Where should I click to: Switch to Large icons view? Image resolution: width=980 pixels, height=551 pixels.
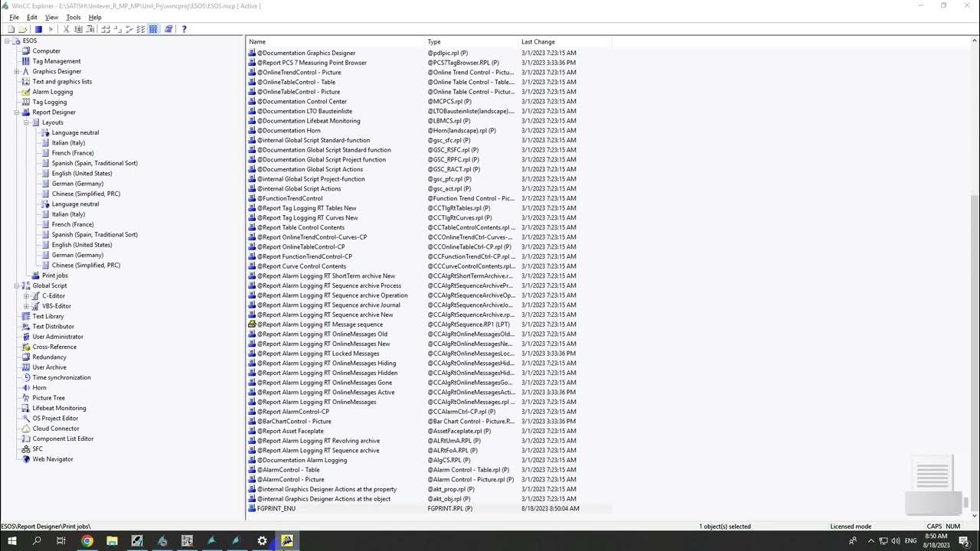[x=105, y=29]
